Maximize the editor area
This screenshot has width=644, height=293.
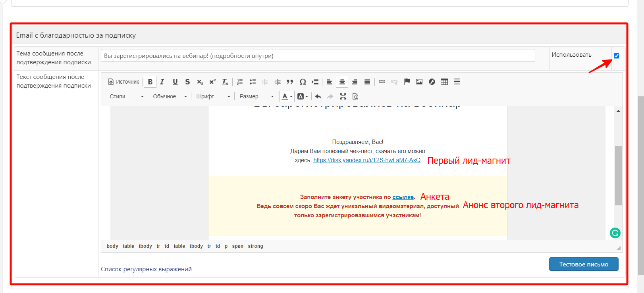tap(343, 96)
